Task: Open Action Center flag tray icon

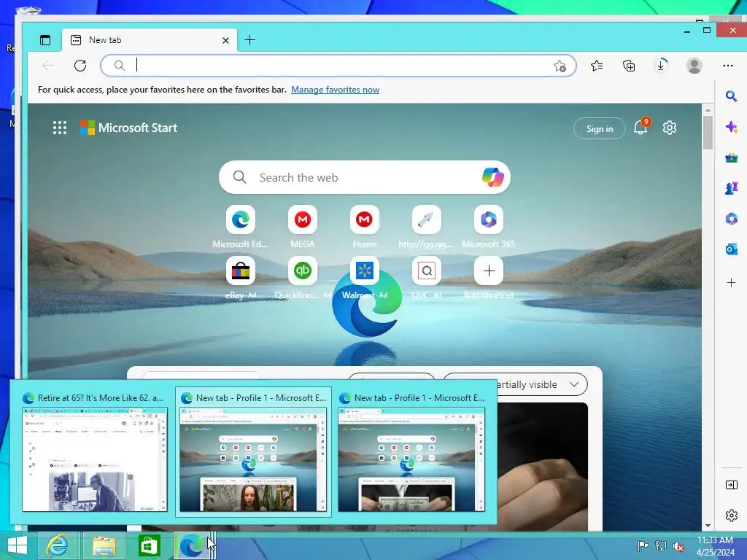Action: pos(643,546)
